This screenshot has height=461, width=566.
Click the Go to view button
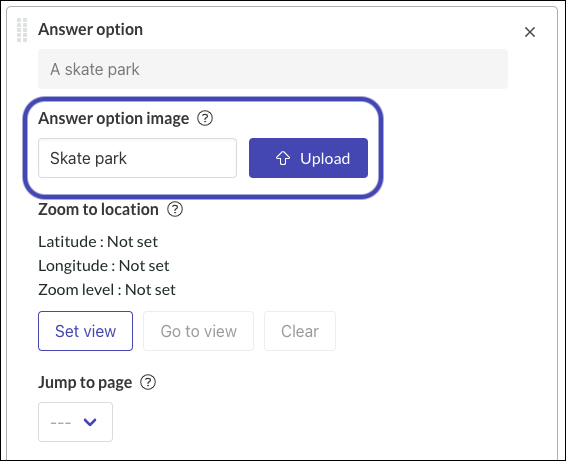point(199,331)
